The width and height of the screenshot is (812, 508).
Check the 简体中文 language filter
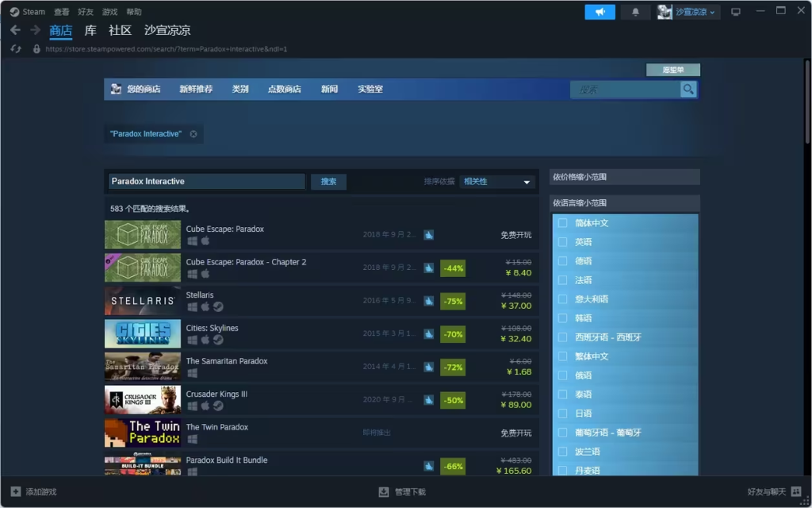tap(562, 223)
